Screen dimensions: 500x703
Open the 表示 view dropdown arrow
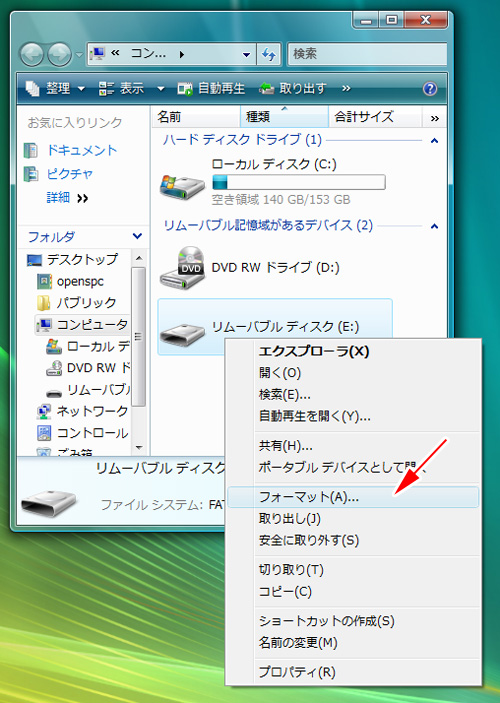click(161, 89)
